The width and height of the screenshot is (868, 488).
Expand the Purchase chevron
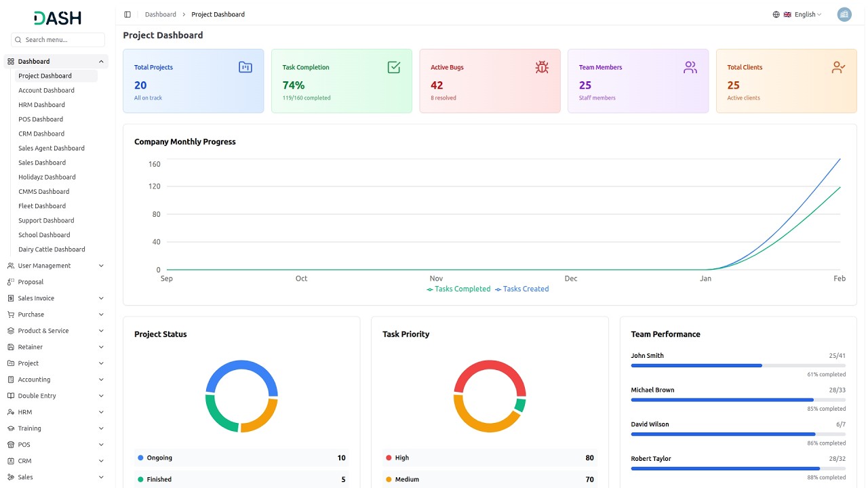click(x=101, y=314)
